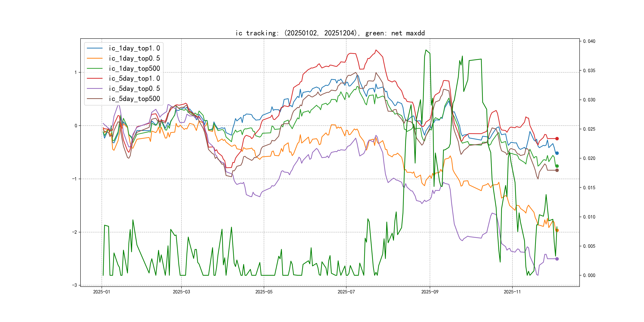This screenshot has width=644, height=322.
Task: Click the ic_1day_top1.0 legend label
Action: tap(134, 48)
